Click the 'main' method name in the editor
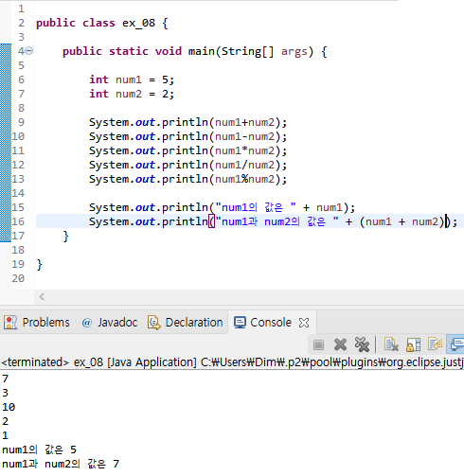464x476 pixels. (x=202, y=51)
